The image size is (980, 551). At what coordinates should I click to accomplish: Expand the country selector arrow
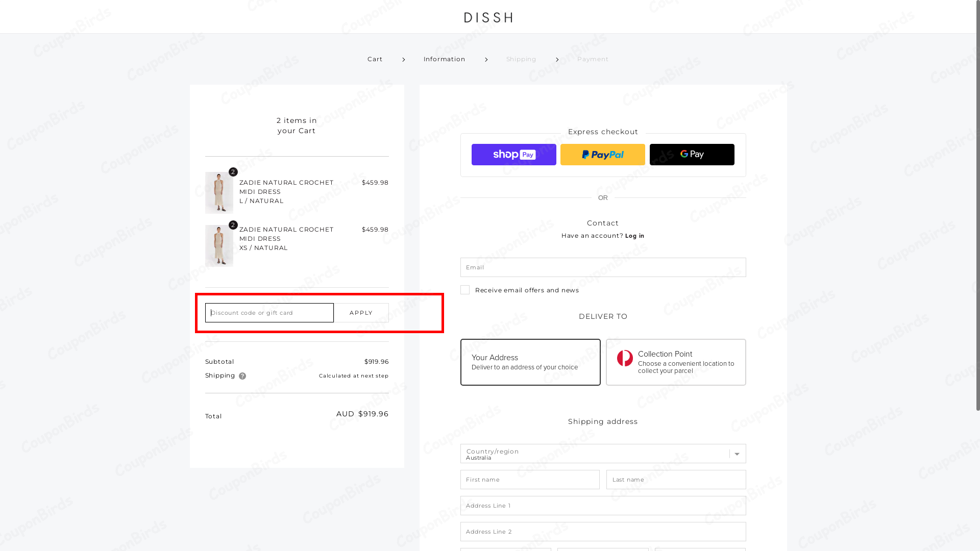pos(736,454)
